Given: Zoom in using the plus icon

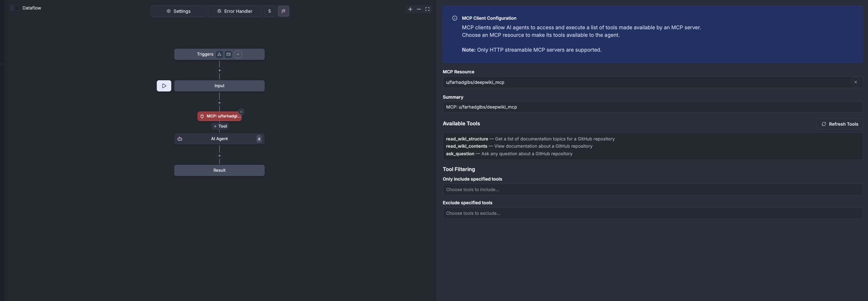Looking at the screenshot, I should click(410, 9).
